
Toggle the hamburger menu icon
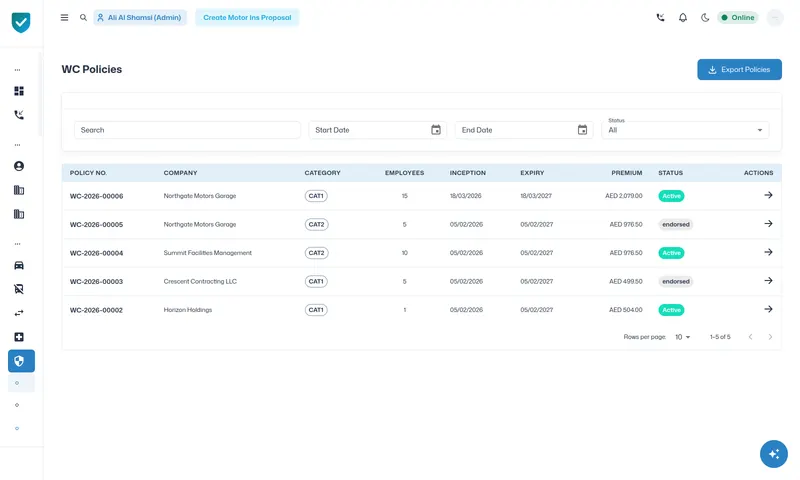tap(64, 17)
